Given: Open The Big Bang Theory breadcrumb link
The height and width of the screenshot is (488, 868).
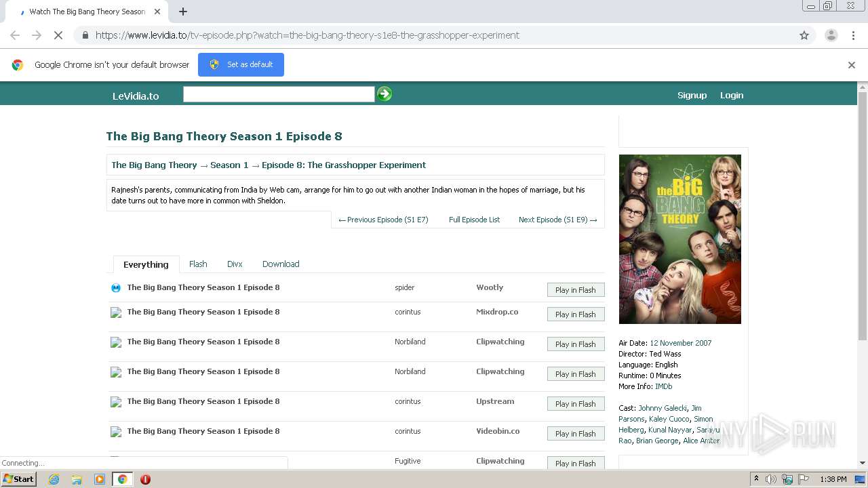Looking at the screenshot, I should [154, 165].
